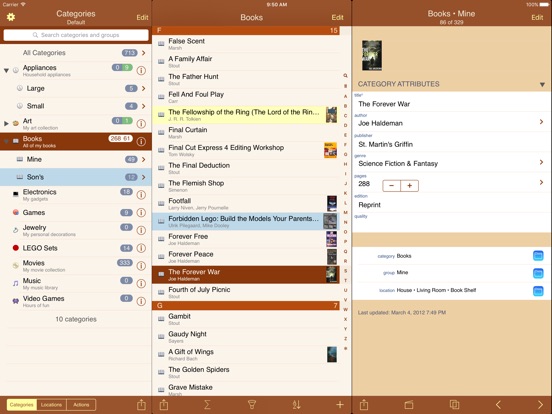Viewport: 552px width, 414px height.
Task: Switch to Categories tab
Action: pyautogui.click(x=21, y=405)
